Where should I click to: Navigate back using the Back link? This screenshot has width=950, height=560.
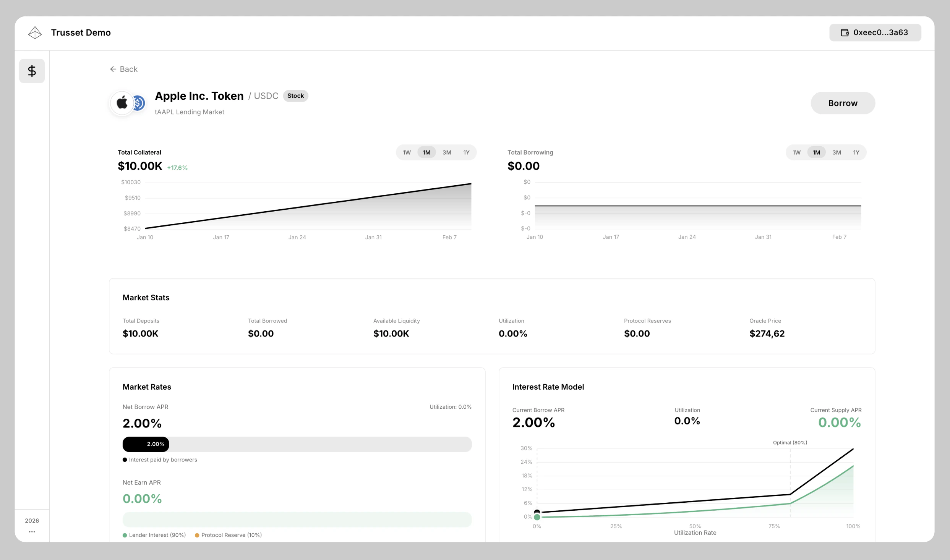tap(123, 69)
